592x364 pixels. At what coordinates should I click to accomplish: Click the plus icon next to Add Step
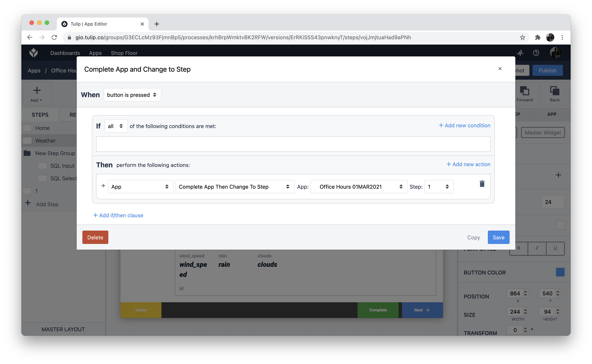click(28, 203)
